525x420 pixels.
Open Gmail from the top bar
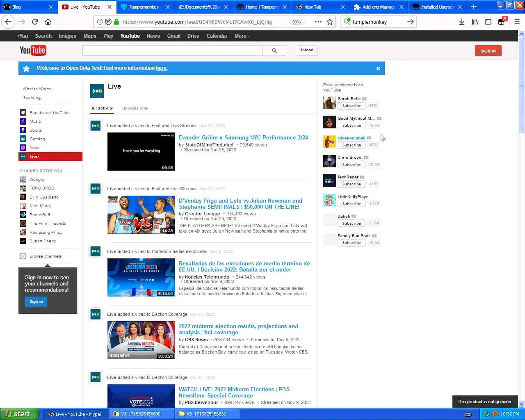point(173,36)
